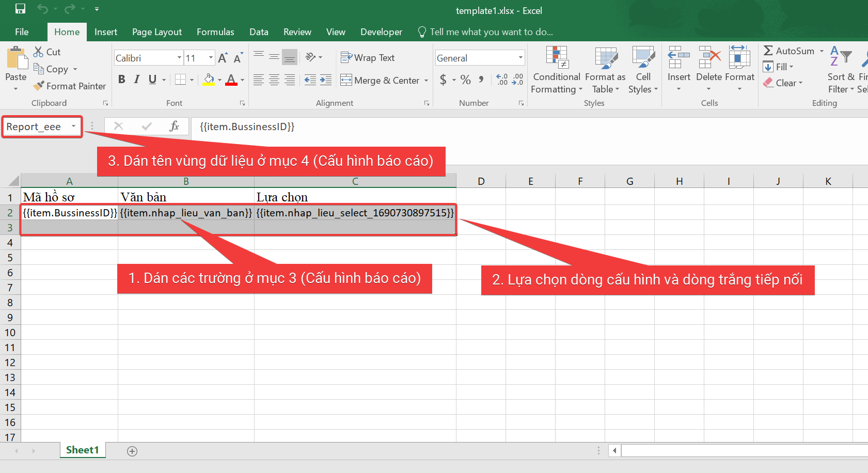
Task: Click Decrease Indent icon
Action: [310, 80]
